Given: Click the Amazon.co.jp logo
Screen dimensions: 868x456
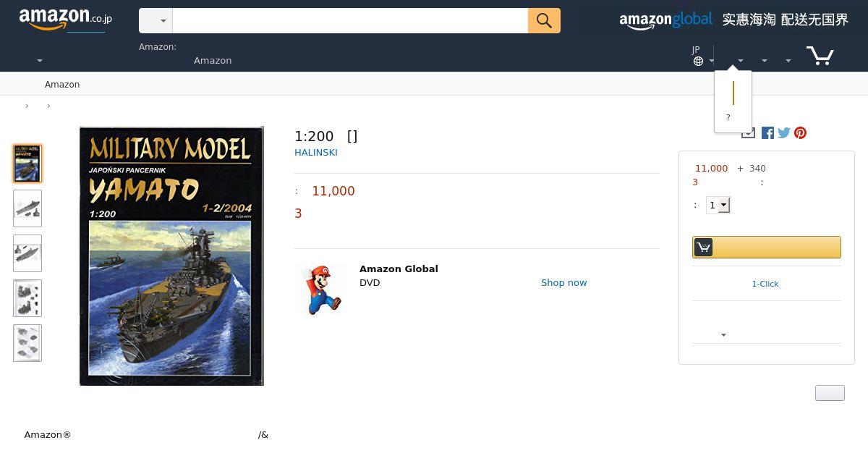Looking at the screenshot, I should [66, 19].
